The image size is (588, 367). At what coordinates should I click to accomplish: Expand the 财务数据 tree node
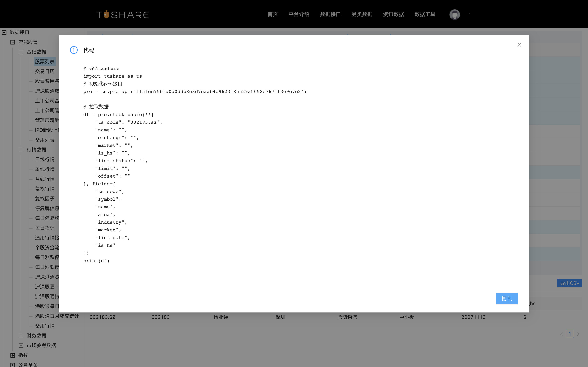click(x=21, y=335)
